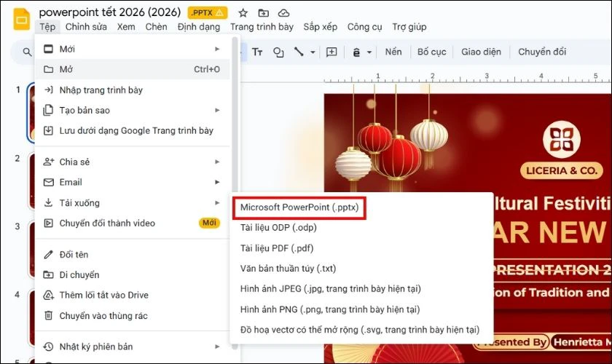Viewport: 612px width, 364px height.
Task: Choose Di chuyển menu entry
Action: coord(133,275)
